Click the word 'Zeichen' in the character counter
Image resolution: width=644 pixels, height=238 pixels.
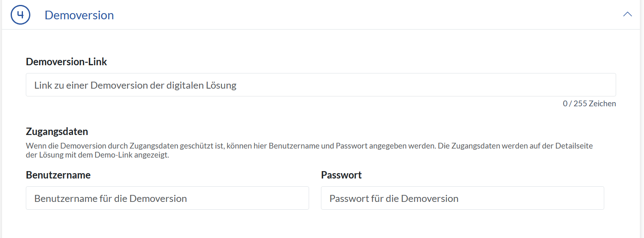click(602, 104)
